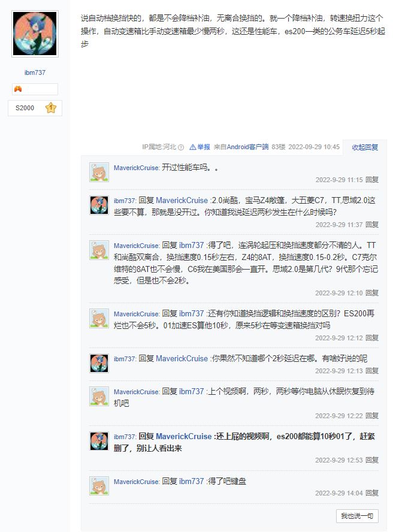Click ibm737 avatar on the 12:13 reply

click(99, 363)
